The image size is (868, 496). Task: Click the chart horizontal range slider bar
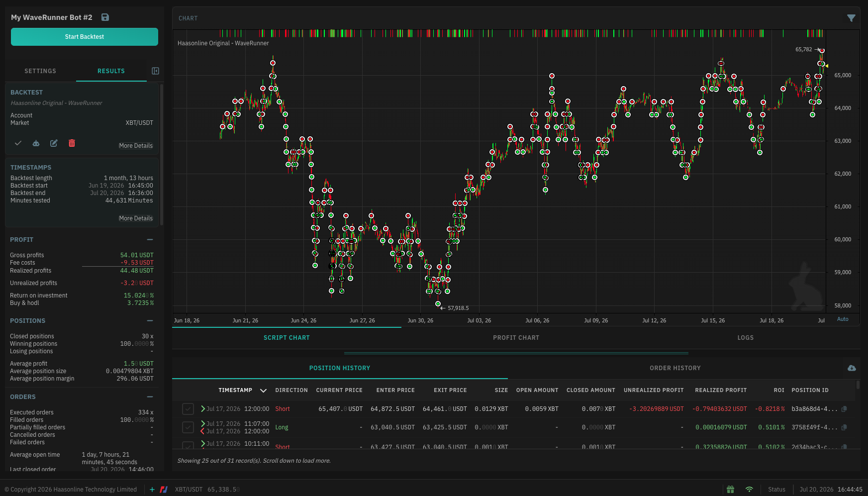(x=516, y=353)
